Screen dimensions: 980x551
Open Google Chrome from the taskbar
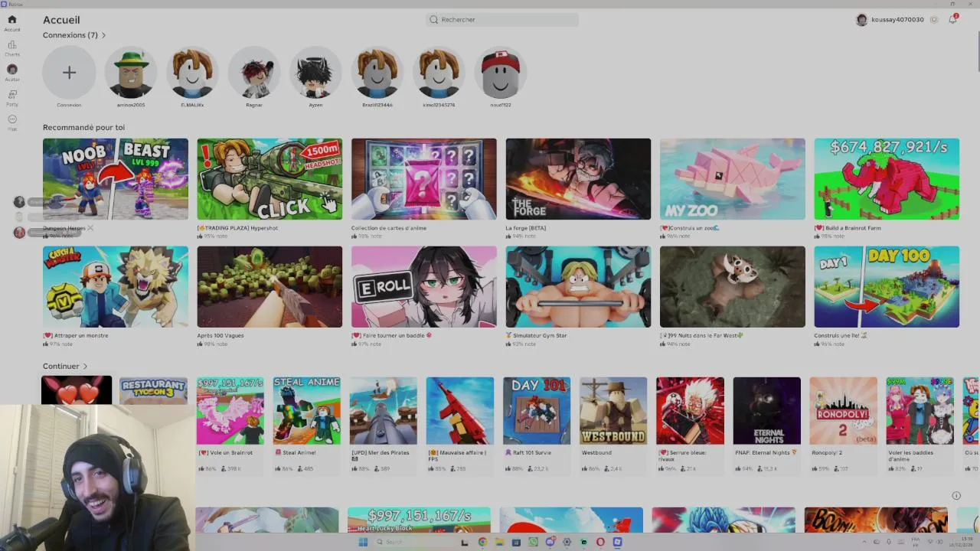[x=482, y=542]
